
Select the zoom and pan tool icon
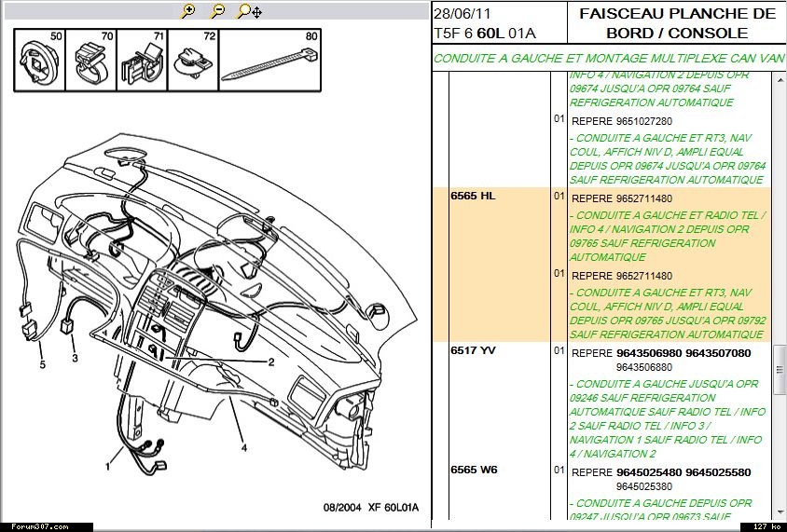pyautogui.click(x=248, y=11)
